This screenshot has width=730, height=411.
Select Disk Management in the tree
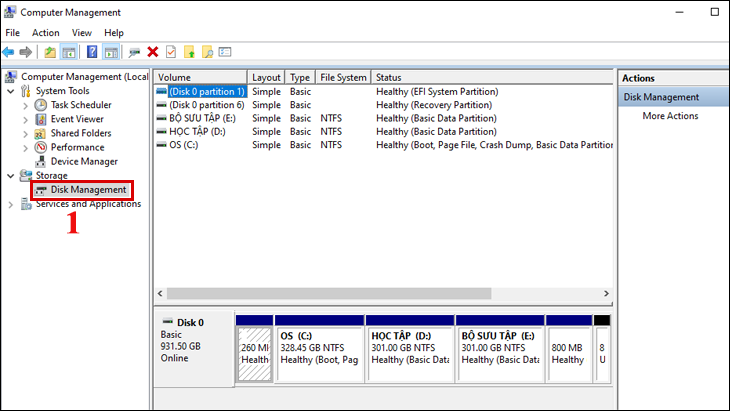point(88,189)
